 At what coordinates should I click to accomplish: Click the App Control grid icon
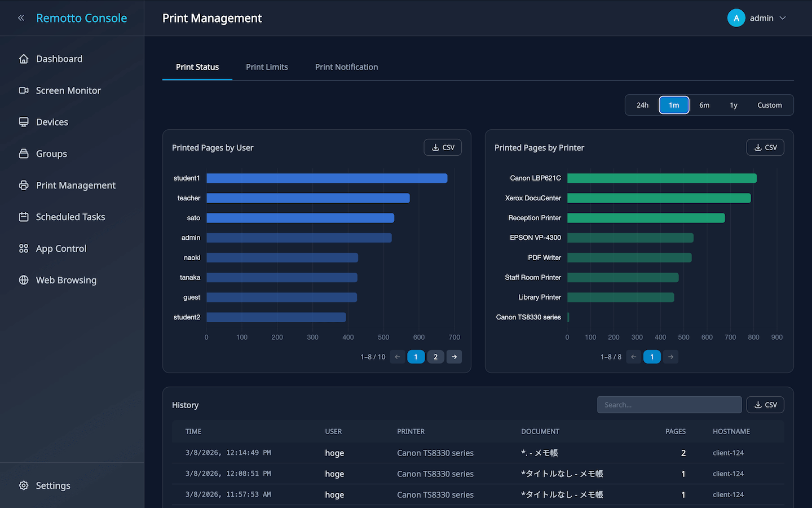[24, 248]
